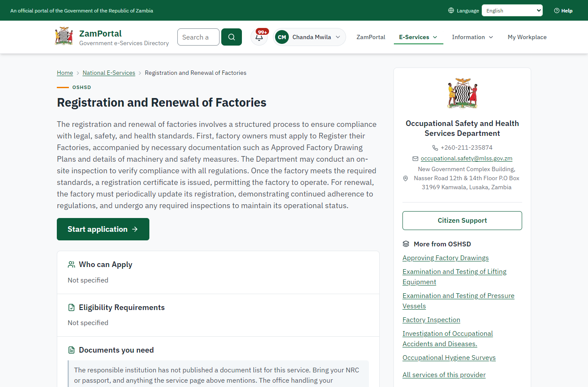Screen dimensions: 588x387
Task: Click the Documents you need heading
Action: [116, 350]
